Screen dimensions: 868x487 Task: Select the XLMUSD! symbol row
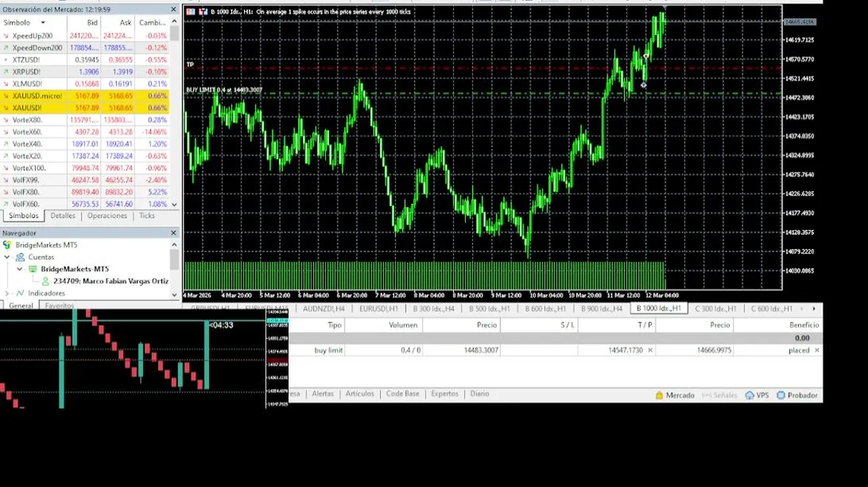85,84
